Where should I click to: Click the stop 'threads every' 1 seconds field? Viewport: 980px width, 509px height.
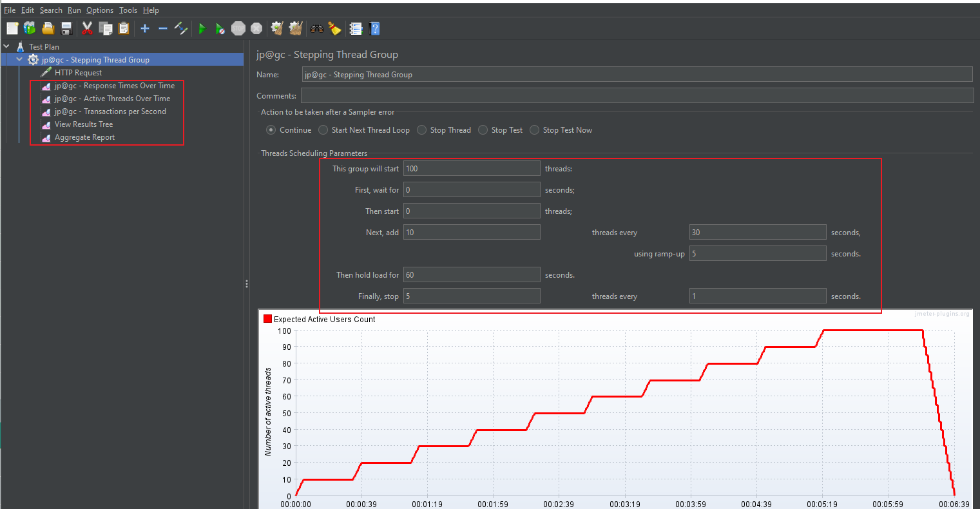[758, 296]
